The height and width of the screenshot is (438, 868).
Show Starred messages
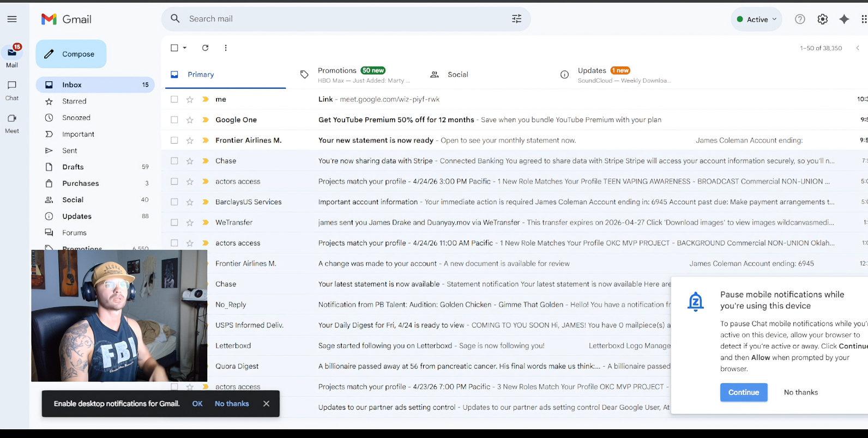point(95,101)
